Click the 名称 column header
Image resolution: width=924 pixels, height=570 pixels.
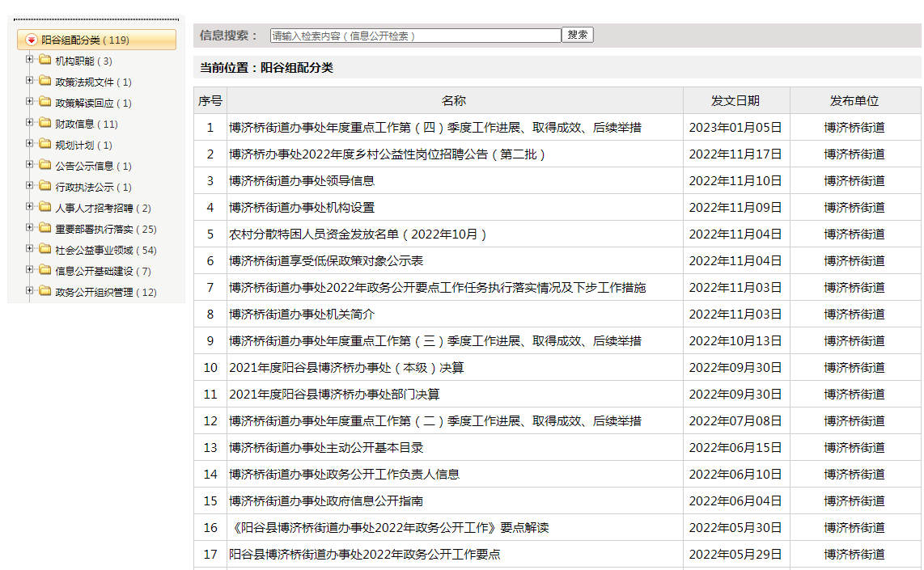455,101
